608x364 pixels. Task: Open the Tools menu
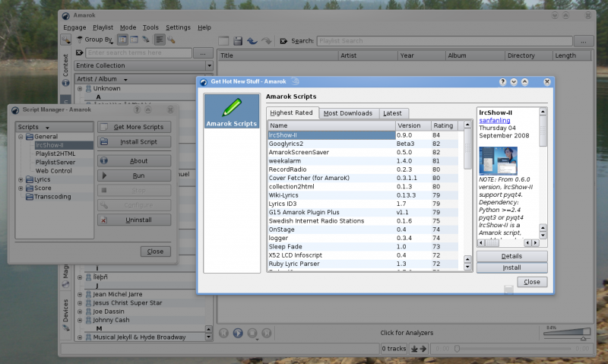[x=150, y=27]
